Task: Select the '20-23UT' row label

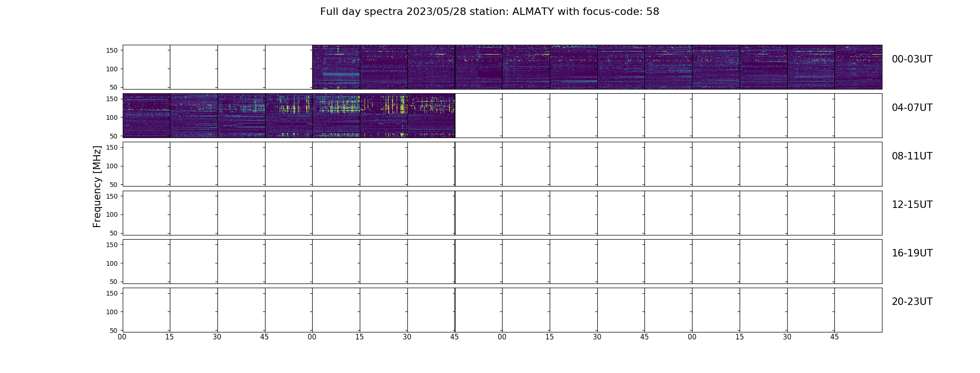Action: coord(912,302)
